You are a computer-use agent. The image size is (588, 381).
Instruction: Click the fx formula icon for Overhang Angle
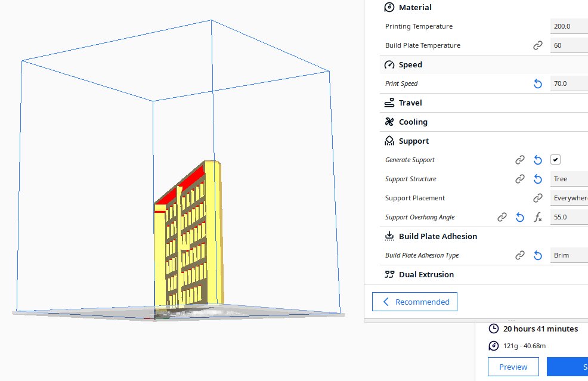coord(538,217)
